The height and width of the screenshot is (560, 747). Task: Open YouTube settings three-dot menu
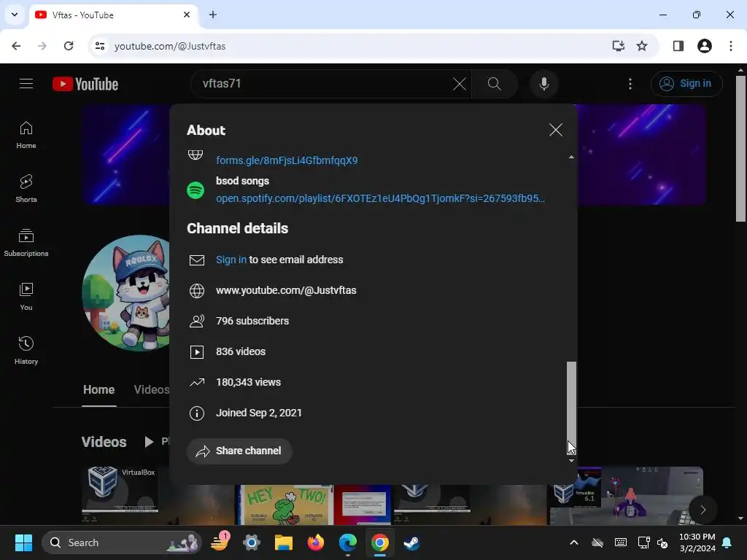(630, 85)
